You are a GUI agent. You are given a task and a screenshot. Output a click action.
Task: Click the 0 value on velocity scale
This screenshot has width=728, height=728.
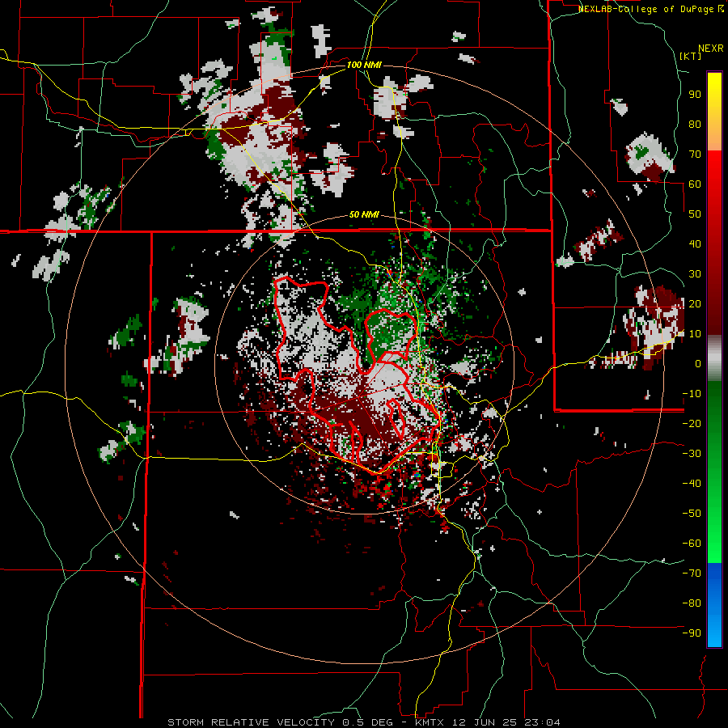[x=698, y=364]
